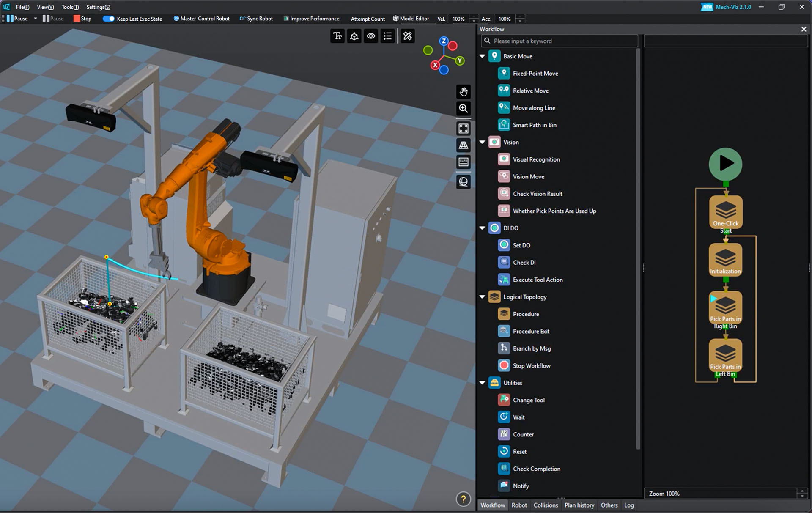
Task: Toggle the Keep Last Exec State switch
Action: [x=109, y=19]
